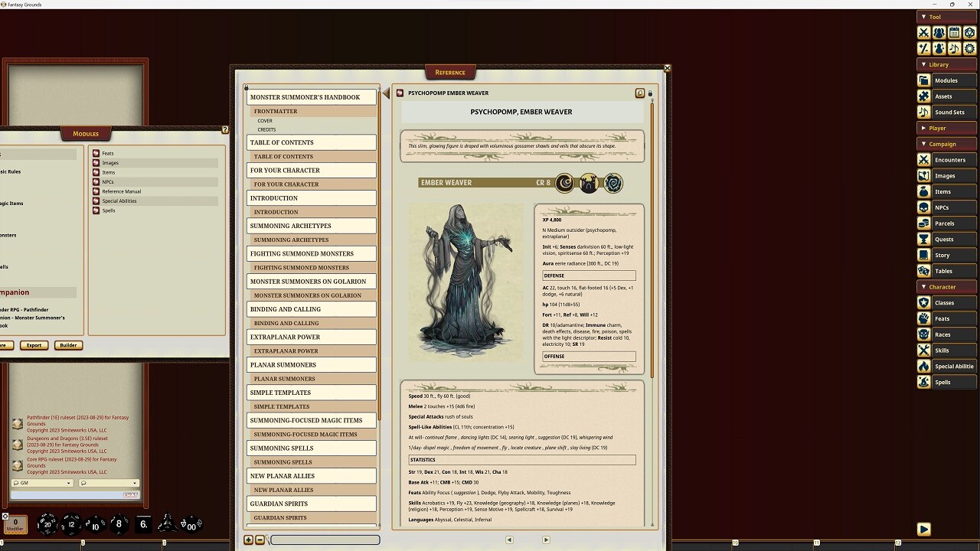Select the Reference window tab
This screenshot has width=980, height=551.
pyautogui.click(x=450, y=72)
